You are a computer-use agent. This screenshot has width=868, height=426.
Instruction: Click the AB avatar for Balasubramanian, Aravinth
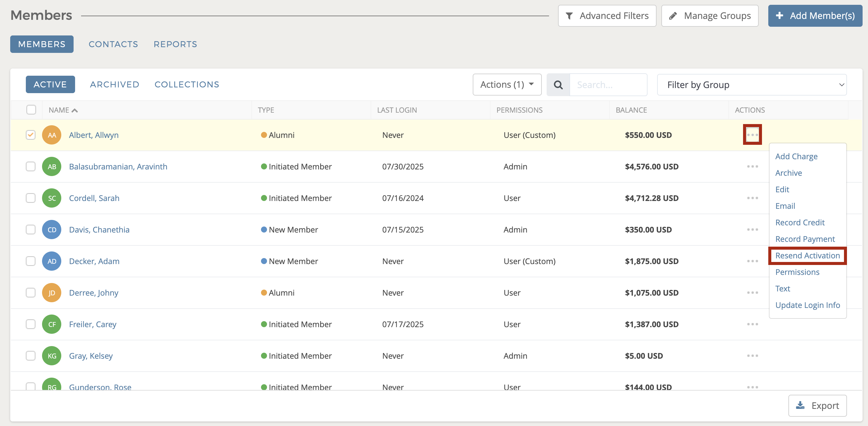[x=52, y=166]
